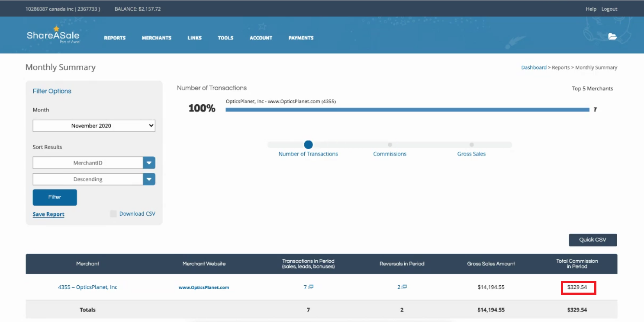Viewport: 644px width, 322px height.
Task: Click the Monthly Summary page heading
Action: coord(61,67)
